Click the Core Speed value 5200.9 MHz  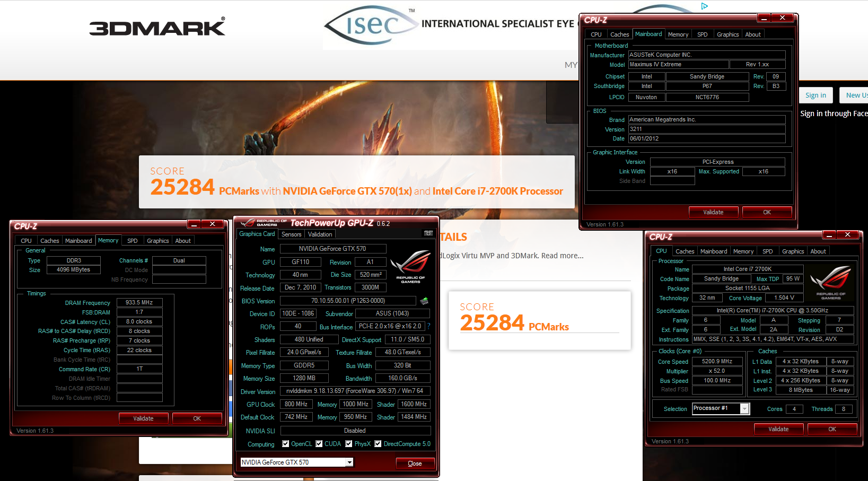[717, 362]
